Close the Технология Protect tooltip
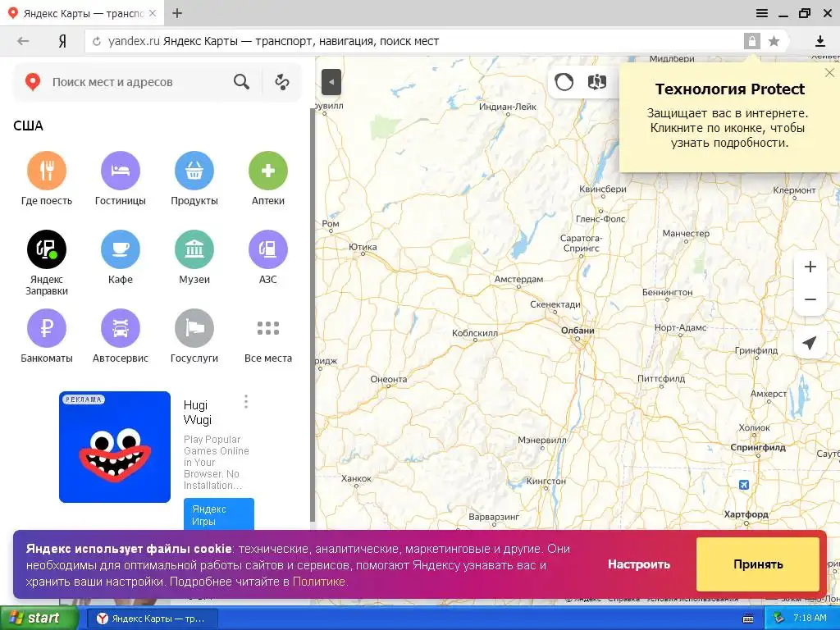Image resolution: width=840 pixels, height=630 pixels. coord(829,72)
